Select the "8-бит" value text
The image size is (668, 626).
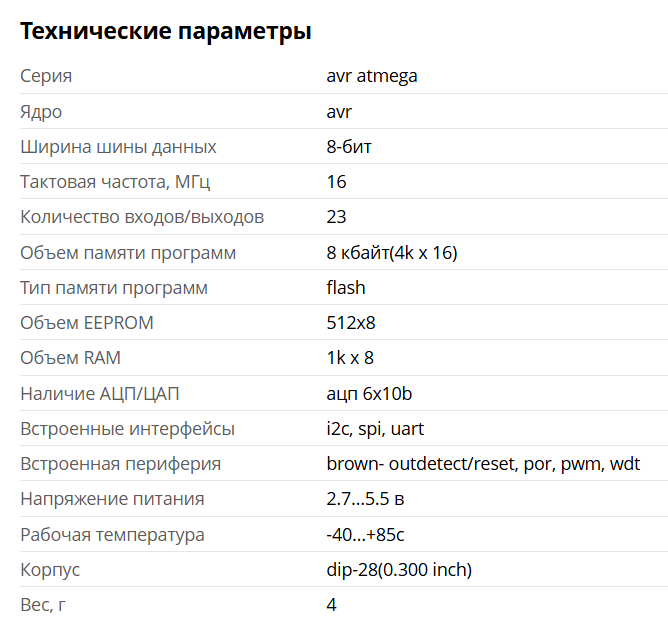click(349, 147)
